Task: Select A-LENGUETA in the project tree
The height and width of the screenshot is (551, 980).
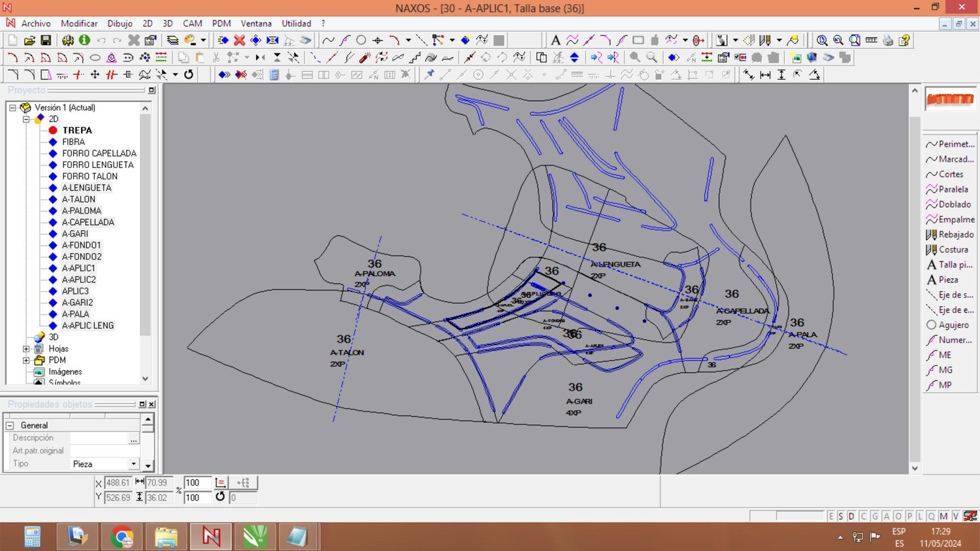Action: coord(86,188)
